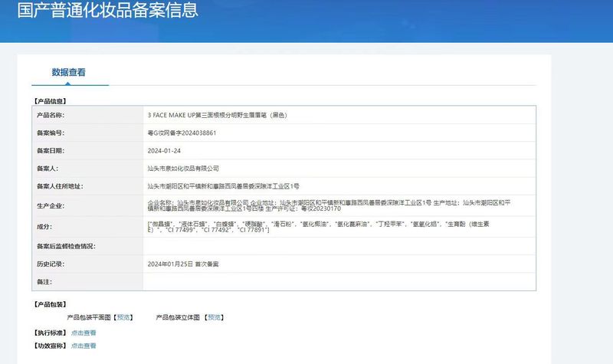Select the page title 国产普通化妆品备案信息
Viewport: 613px width, 364px height.
click(x=108, y=10)
